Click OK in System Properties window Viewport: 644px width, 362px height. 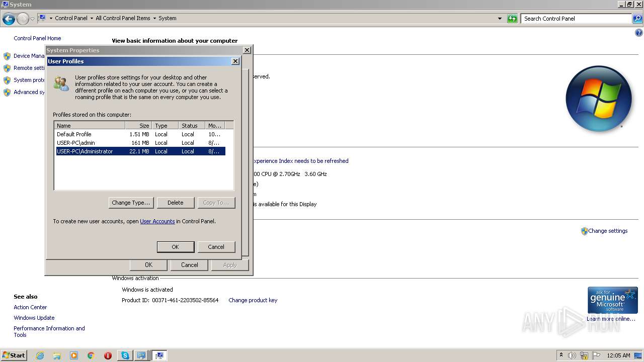coord(148,265)
